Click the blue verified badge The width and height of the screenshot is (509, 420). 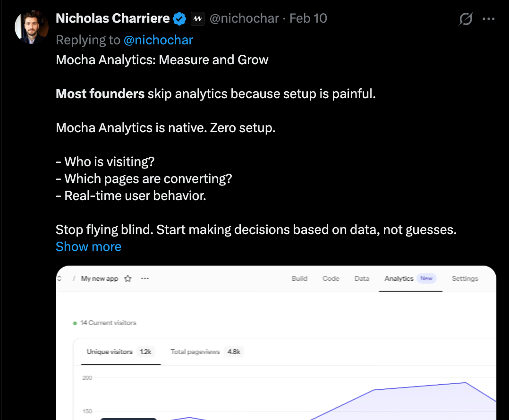pos(179,19)
